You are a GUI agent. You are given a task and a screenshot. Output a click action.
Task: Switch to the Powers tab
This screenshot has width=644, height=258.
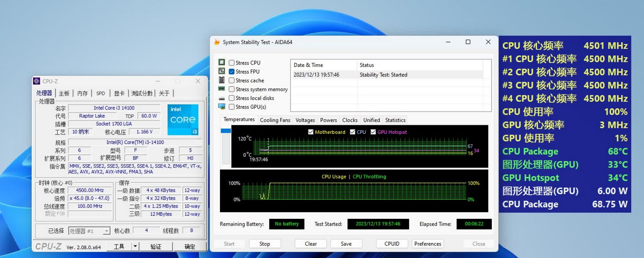click(x=328, y=120)
